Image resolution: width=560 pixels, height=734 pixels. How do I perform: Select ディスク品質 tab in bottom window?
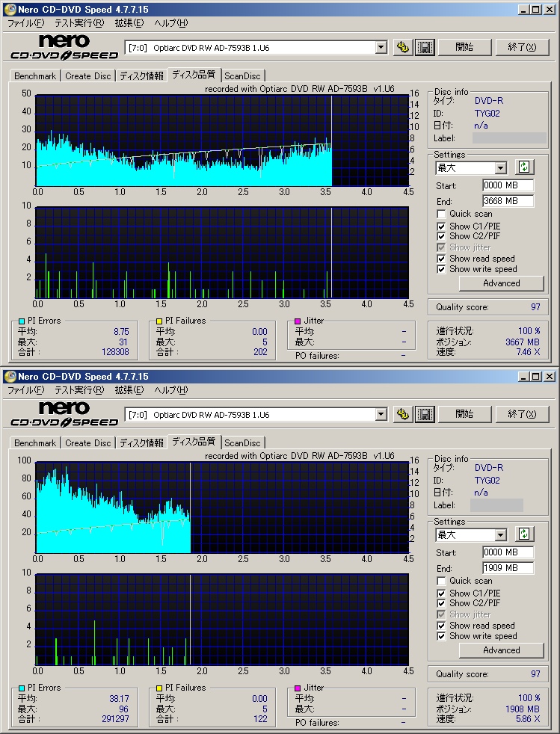coord(194,442)
